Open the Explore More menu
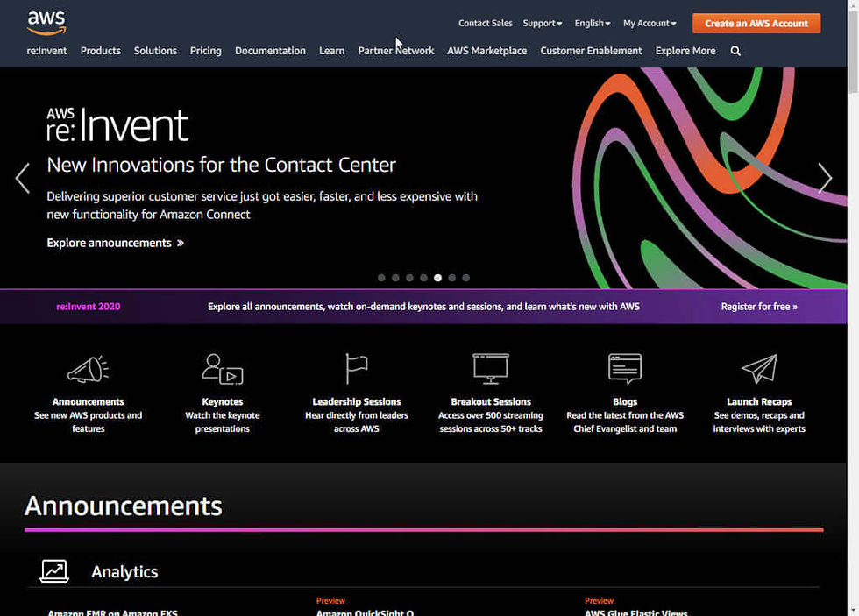This screenshot has width=859, height=616. pos(685,51)
